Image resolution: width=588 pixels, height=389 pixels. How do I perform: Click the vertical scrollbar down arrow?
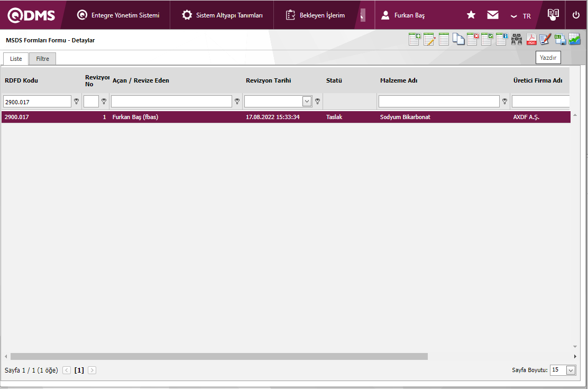[x=575, y=347]
